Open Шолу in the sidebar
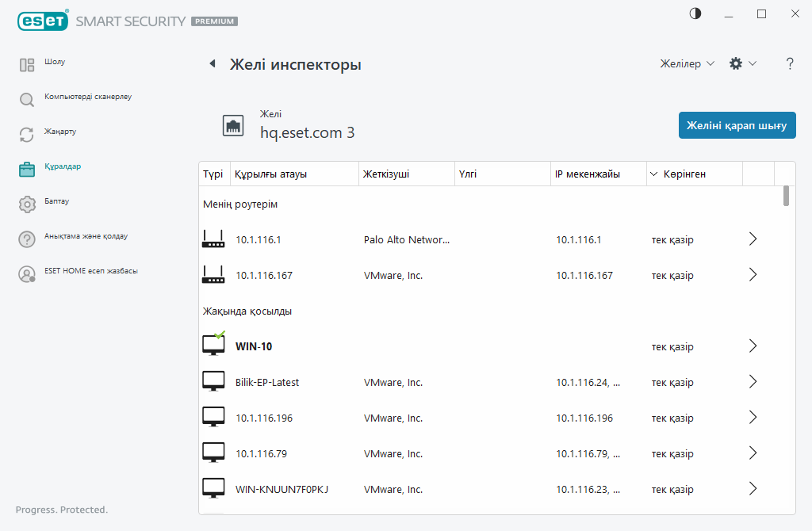Screen dimensions: 812x531 coord(55,62)
